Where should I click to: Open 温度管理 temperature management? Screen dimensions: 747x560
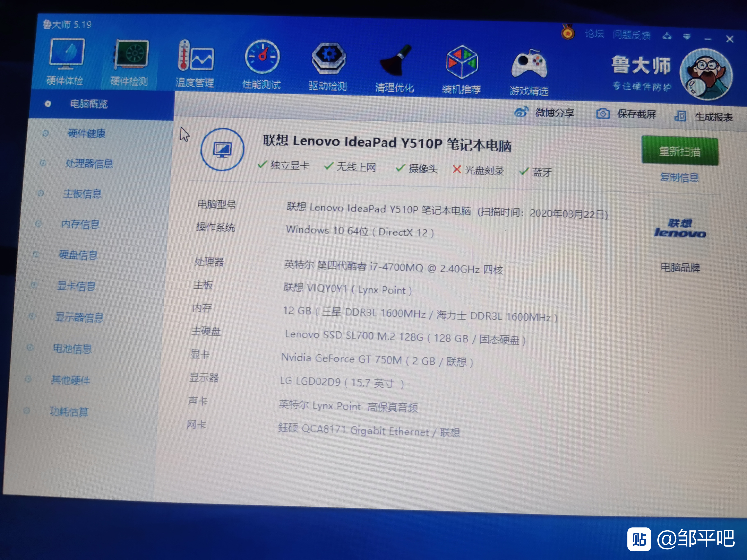tap(196, 64)
